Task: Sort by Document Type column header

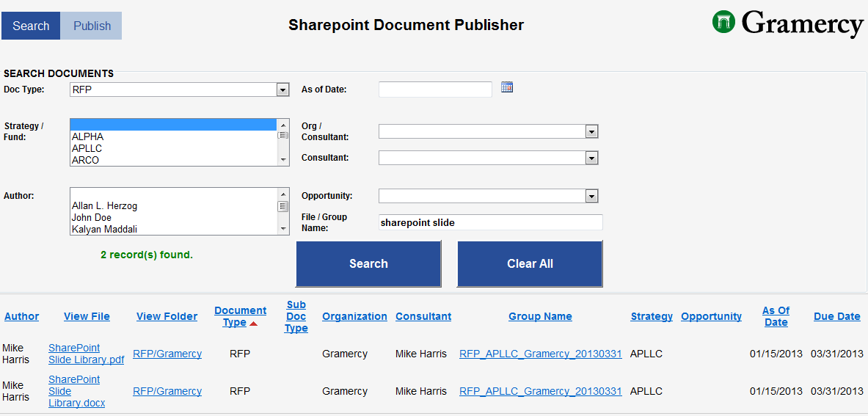Action: (240, 316)
